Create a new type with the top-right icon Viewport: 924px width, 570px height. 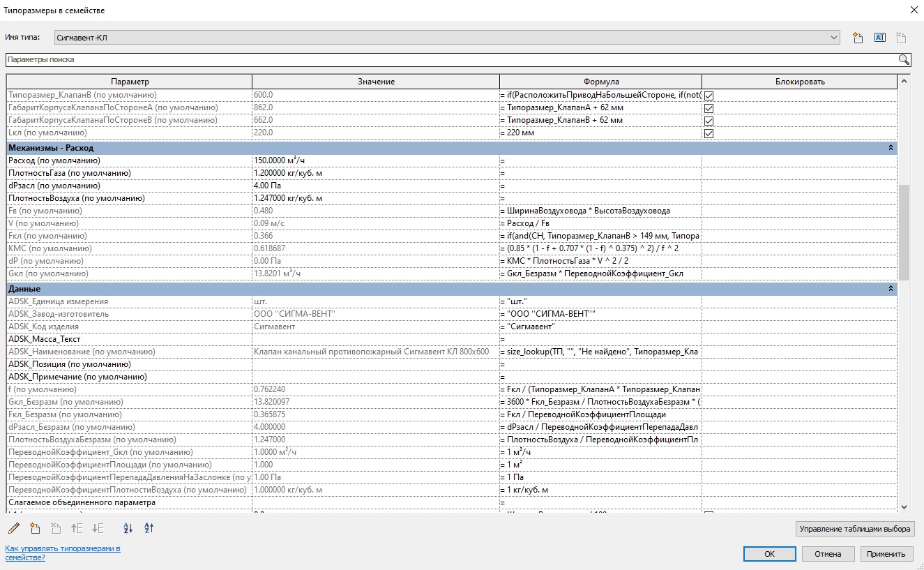(x=858, y=38)
